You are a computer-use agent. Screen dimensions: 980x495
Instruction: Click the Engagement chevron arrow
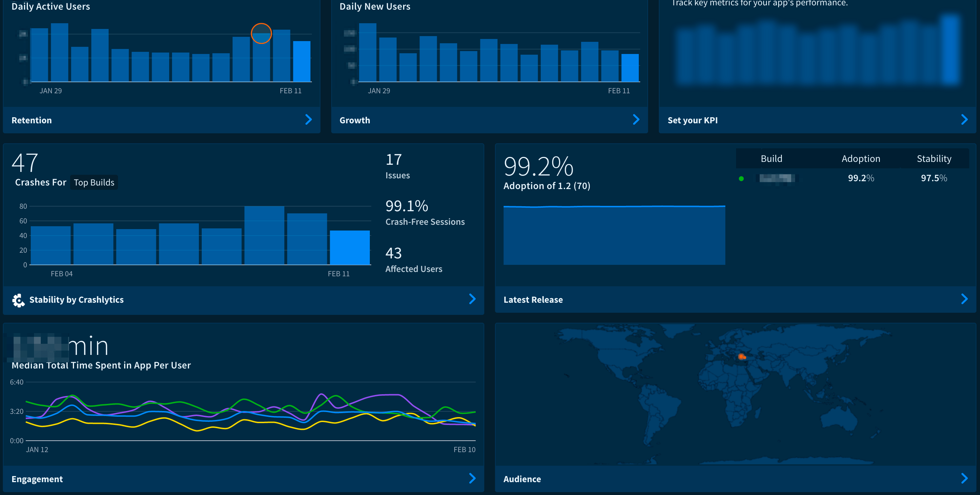[x=472, y=478]
